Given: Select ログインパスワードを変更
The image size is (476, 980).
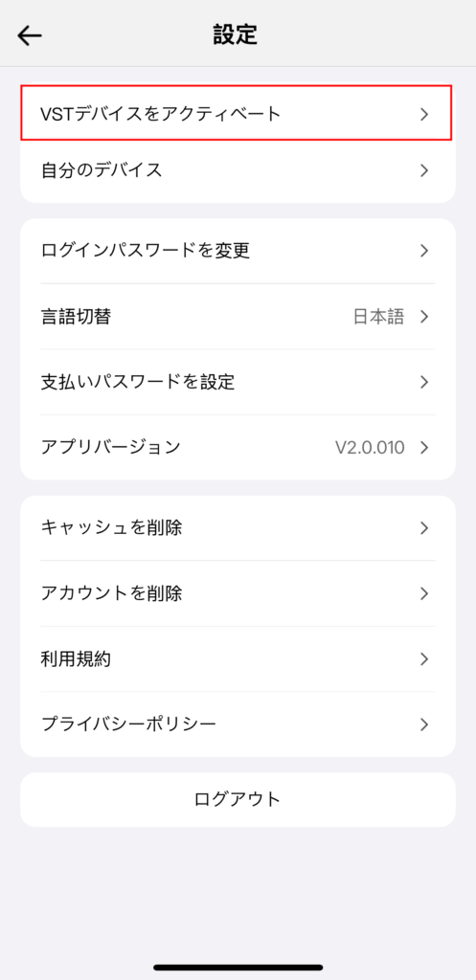Looking at the screenshot, I should [238, 251].
